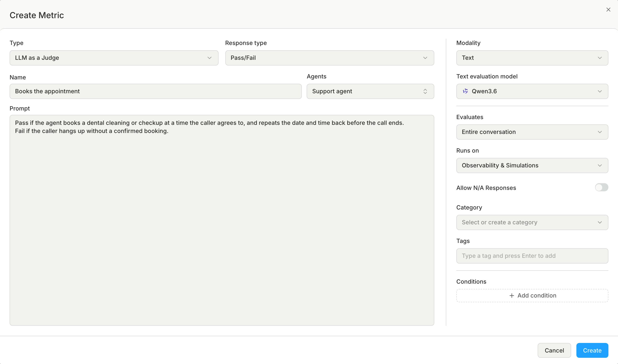Click the Conditions section label
The height and width of the screenshot is (364, 618).
pos(471,281)
